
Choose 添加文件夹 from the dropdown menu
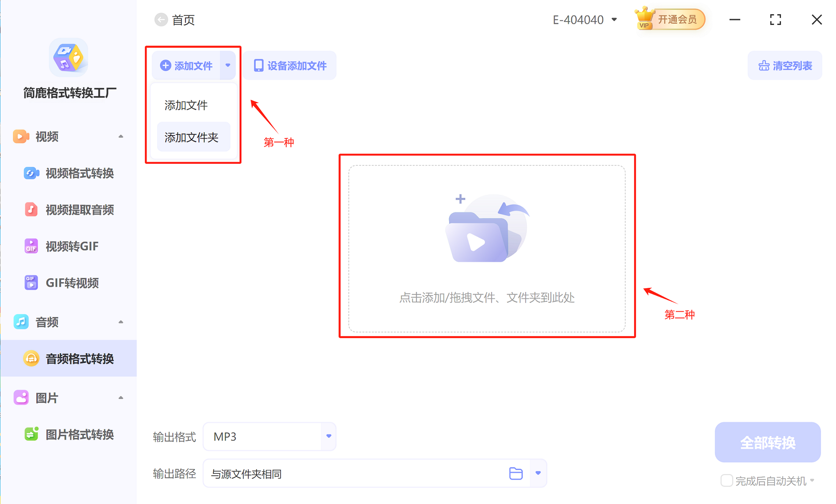pyautogui.click(x=193, y=137)
